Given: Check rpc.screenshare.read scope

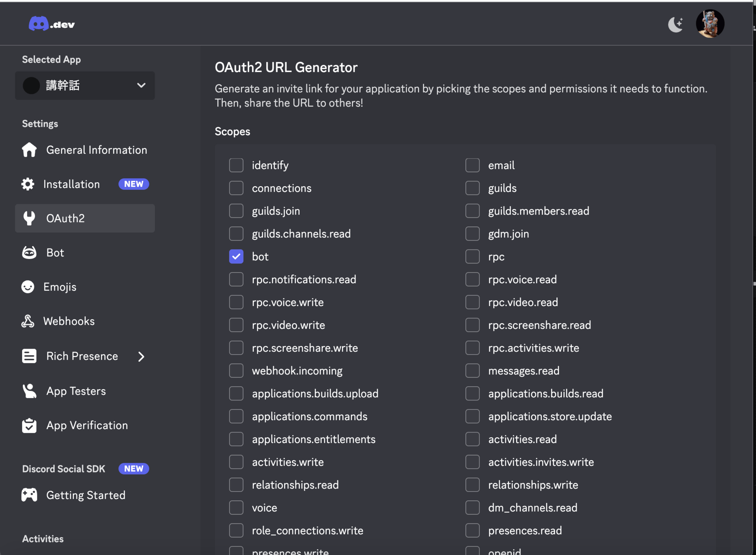Looking at the screenshot, I should 473,325.
